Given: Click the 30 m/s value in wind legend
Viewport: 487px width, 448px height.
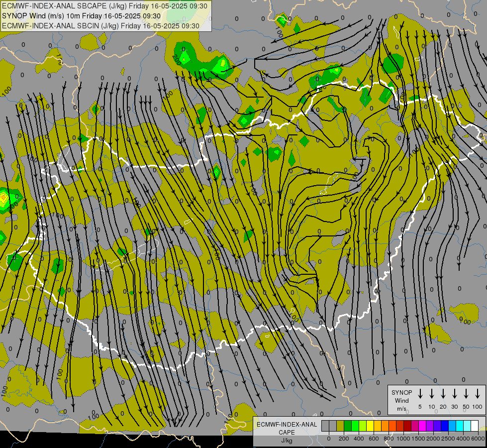Looking at the screenshot, I should (x=454, y=407).
